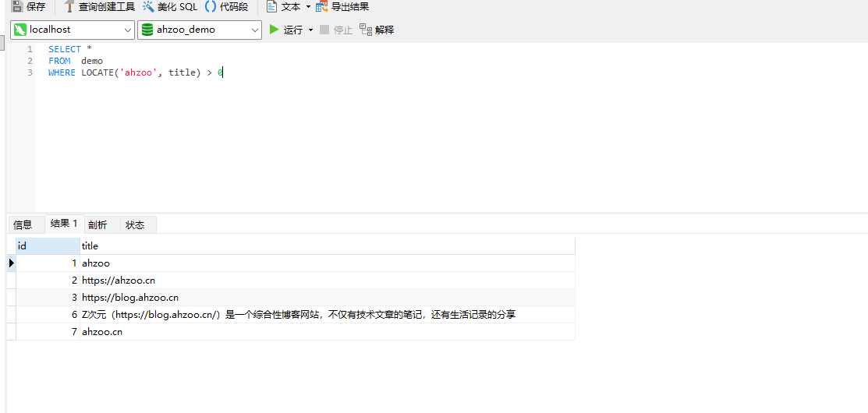Open the Text dropdown arrow
The width and height of the screenshot is (868, 413).
(308, 6)
